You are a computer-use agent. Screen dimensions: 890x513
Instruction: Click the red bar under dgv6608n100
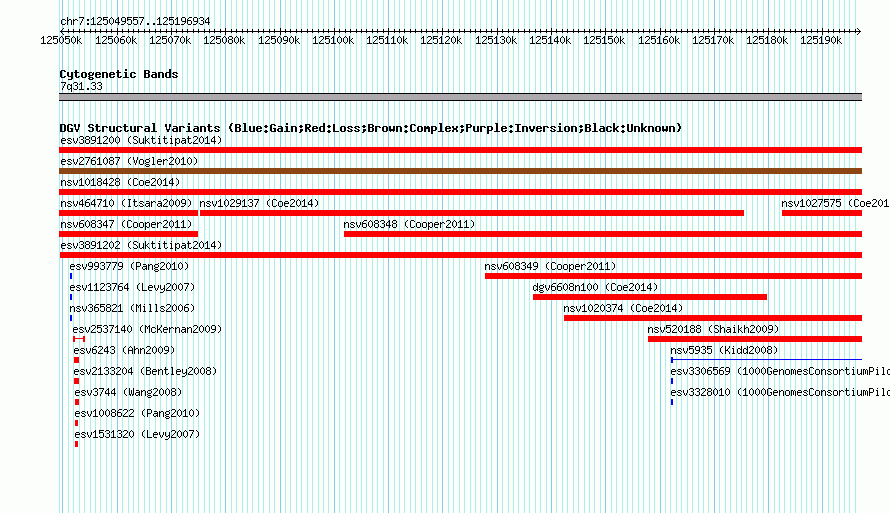650,297
